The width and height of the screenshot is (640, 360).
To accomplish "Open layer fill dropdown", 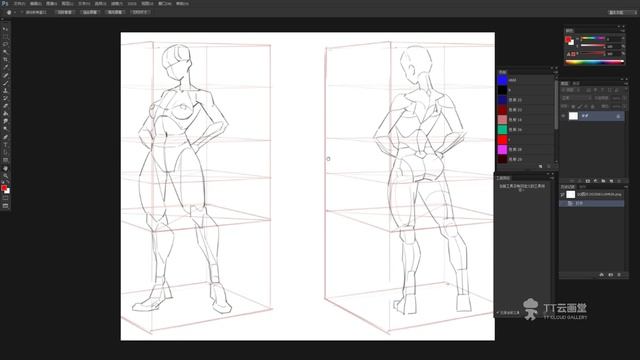I will tap(623, 106).
